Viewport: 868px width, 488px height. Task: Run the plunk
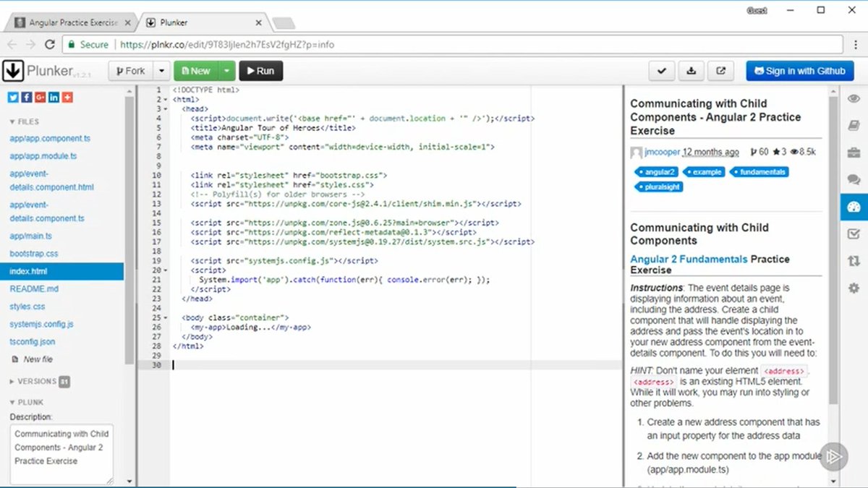pos(260,71)
